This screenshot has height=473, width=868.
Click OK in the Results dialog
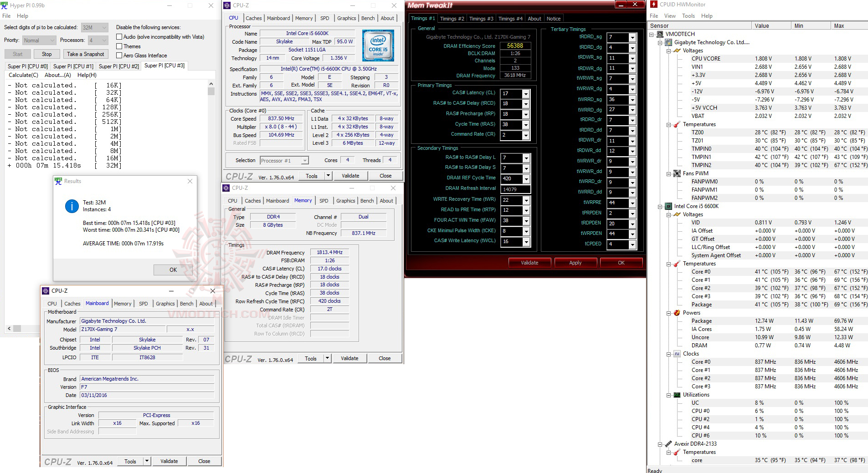tap(173, 270)
